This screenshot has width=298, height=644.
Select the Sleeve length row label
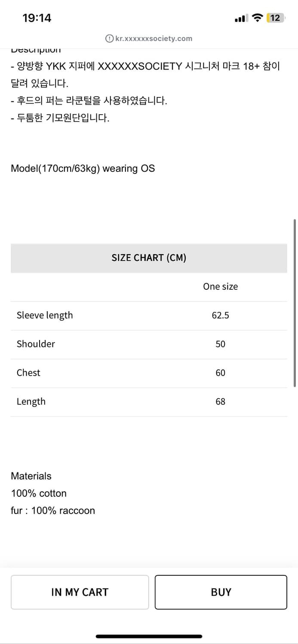click(x=45, y=316)
